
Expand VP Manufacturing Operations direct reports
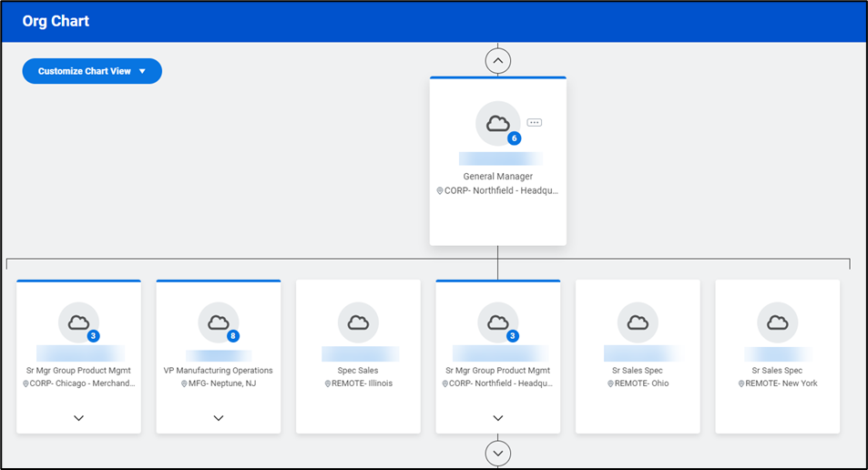coord(218,418)
